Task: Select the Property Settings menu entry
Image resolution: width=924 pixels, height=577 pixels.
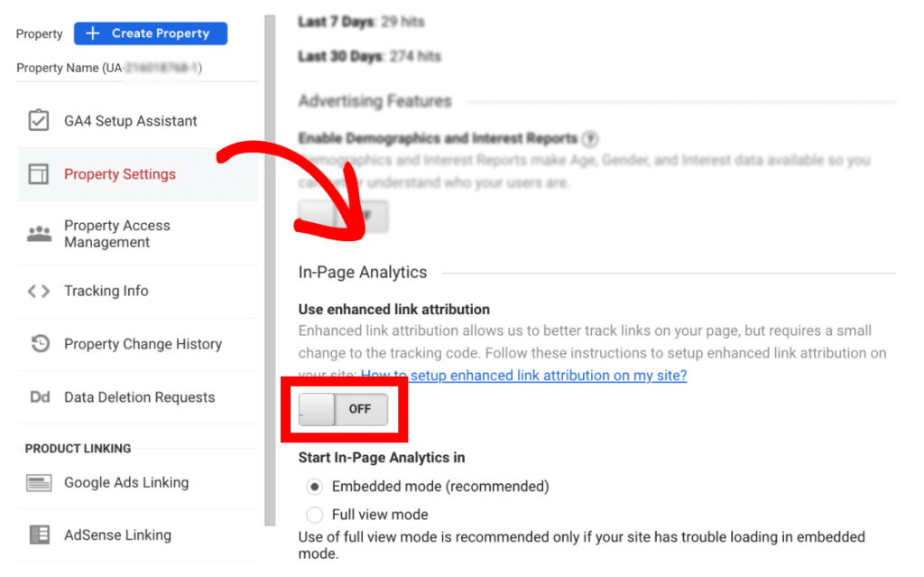Action: click(119, 174)
